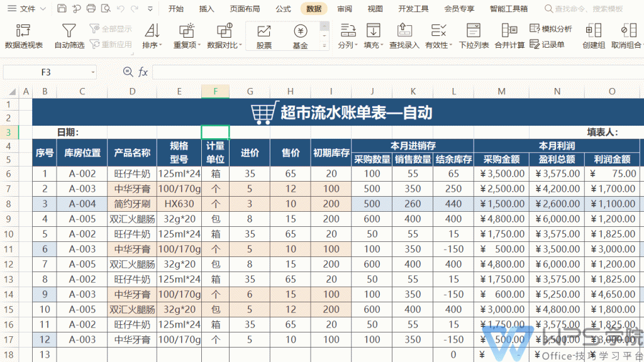Click the 填表人: label cell
Viewport: 644px width, 362px height.
(602, 132)
